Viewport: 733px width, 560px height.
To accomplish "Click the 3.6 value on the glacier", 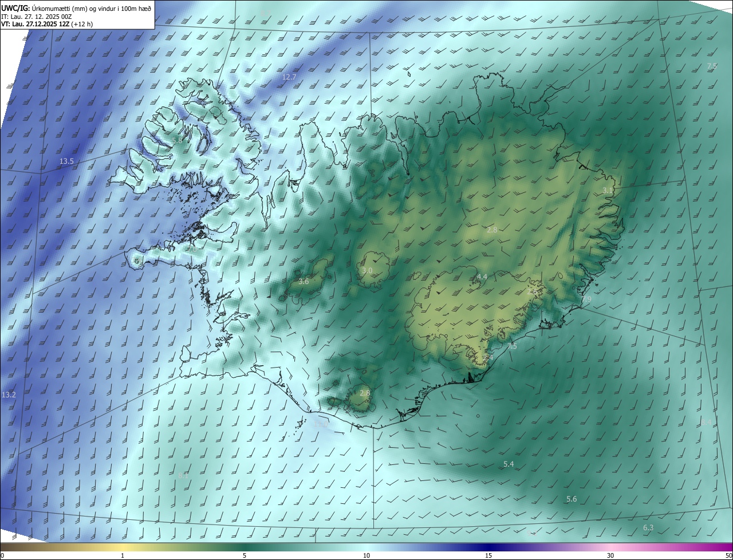I will click(304, 282).
